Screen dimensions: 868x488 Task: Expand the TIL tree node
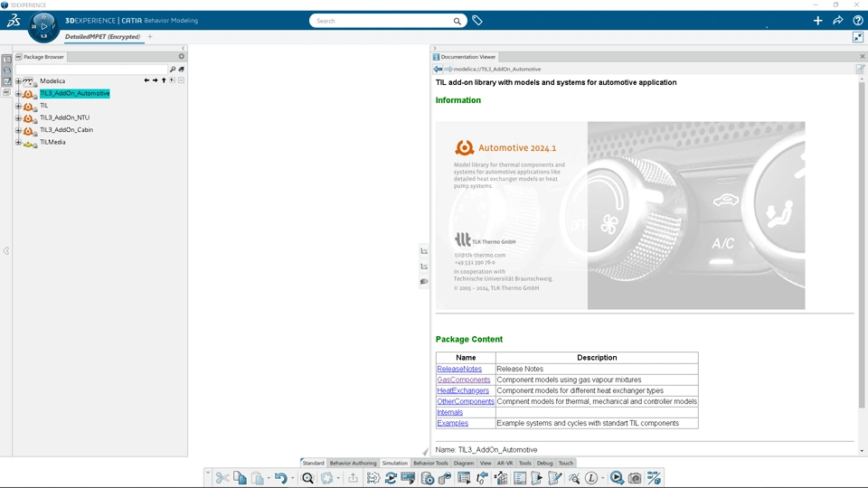click(x=18, y=106)
